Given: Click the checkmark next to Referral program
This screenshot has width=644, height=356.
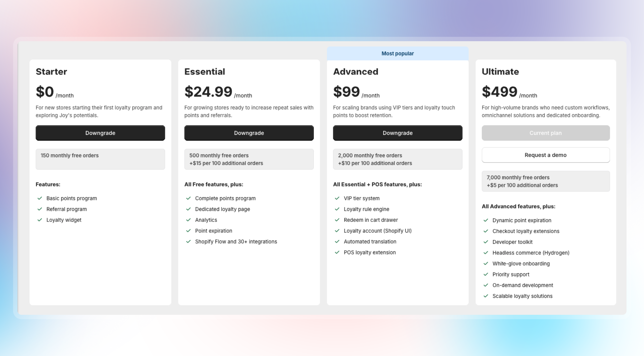Looking at the screenshot, I should 40,209.
